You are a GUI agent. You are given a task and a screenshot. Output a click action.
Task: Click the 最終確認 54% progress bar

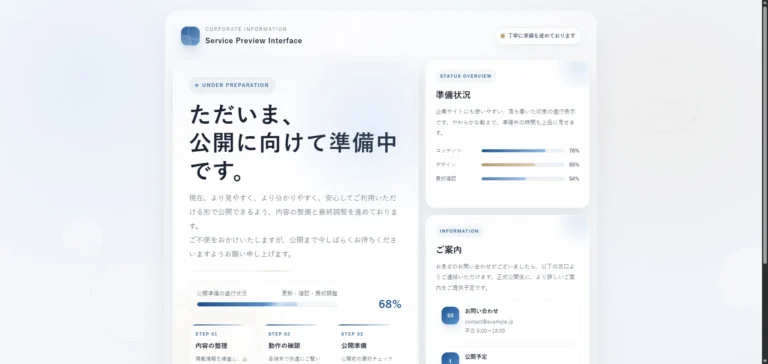(x=523, y=179)
